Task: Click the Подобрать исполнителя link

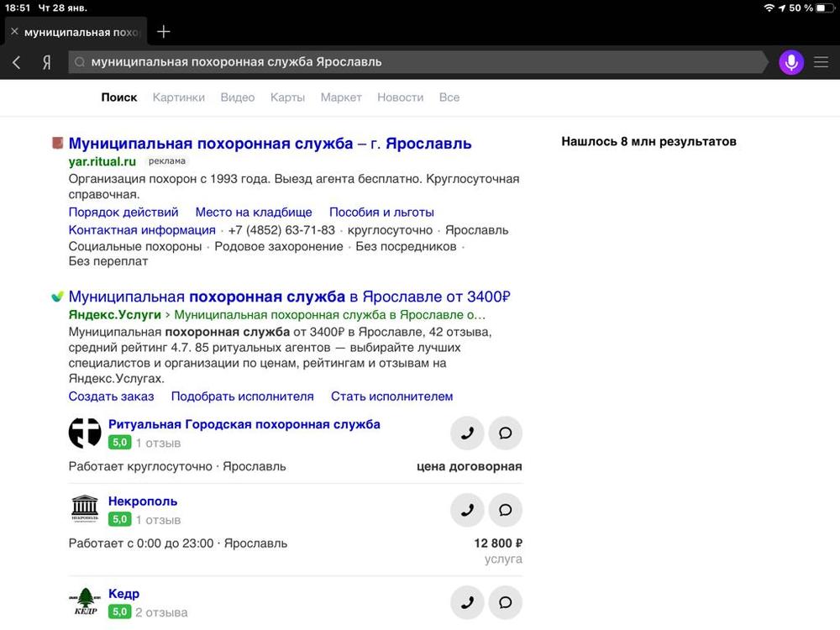Action: tap(242, 396)
